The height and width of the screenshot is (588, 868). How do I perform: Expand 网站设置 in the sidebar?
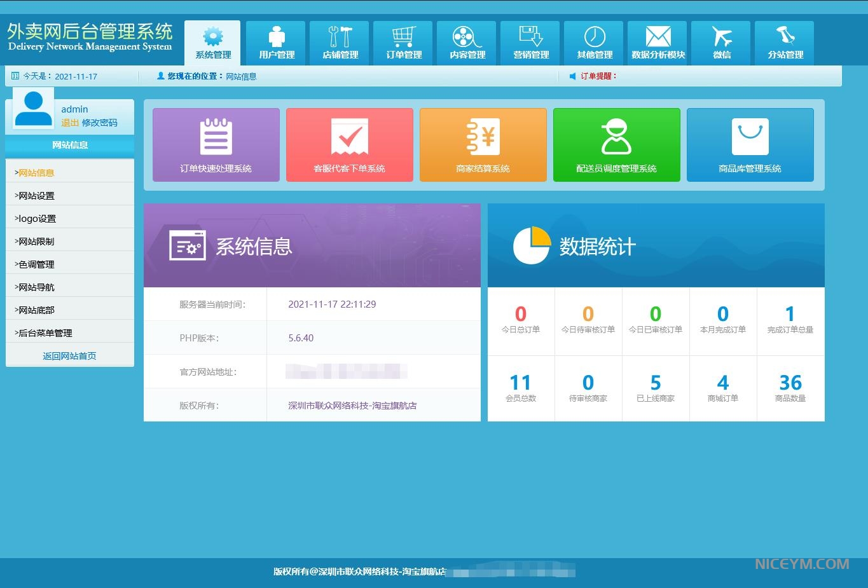click(x=37, y=196)
